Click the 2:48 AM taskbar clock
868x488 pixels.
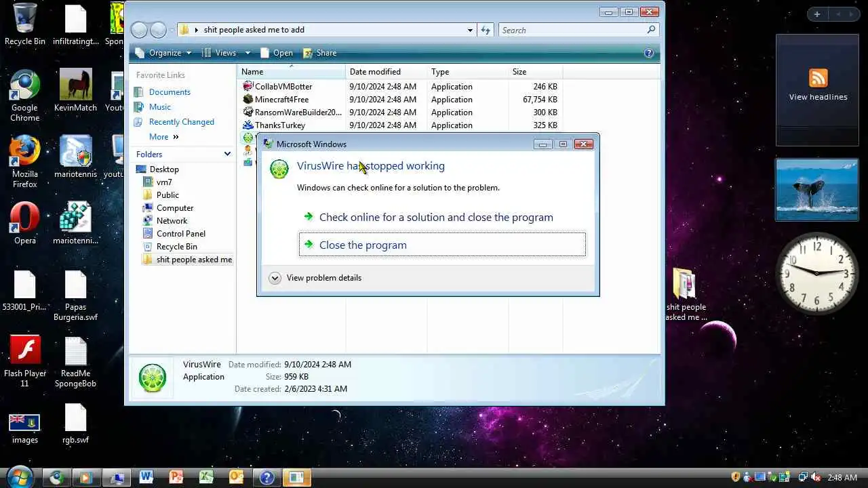842,478
